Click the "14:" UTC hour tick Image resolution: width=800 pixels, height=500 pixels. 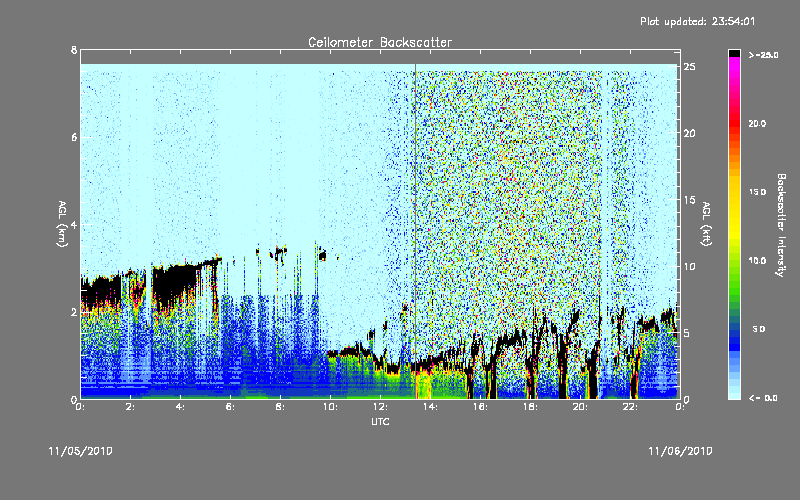click(x=430, y=407)
